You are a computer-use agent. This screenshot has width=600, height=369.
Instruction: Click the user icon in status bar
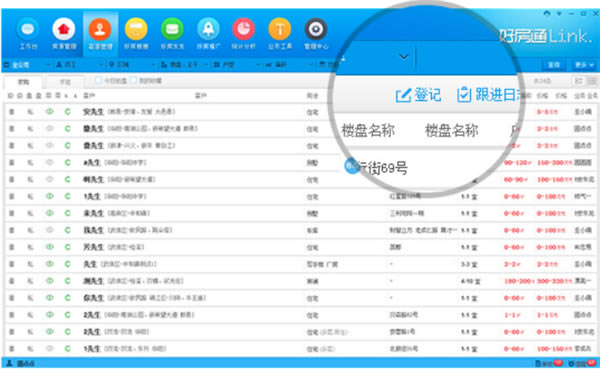pos(10,363)
